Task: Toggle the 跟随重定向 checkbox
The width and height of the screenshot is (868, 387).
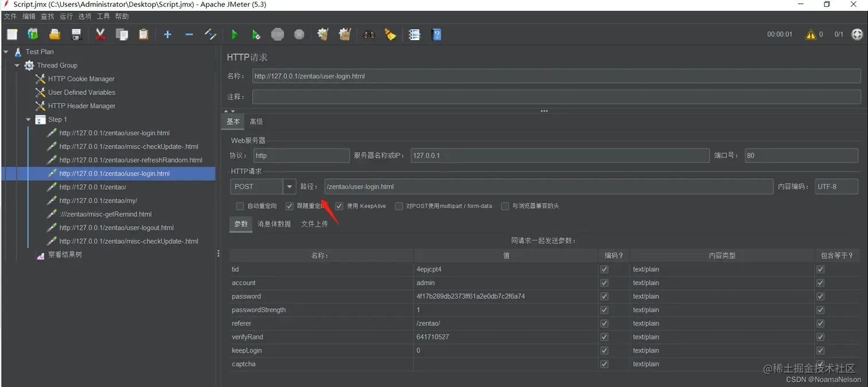Action: coord(289,206)
